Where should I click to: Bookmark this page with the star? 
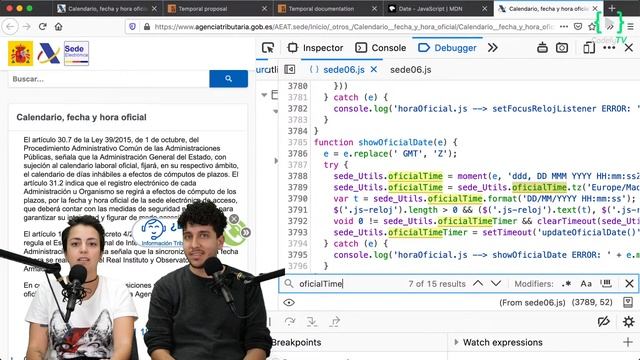tap(592, 27)
